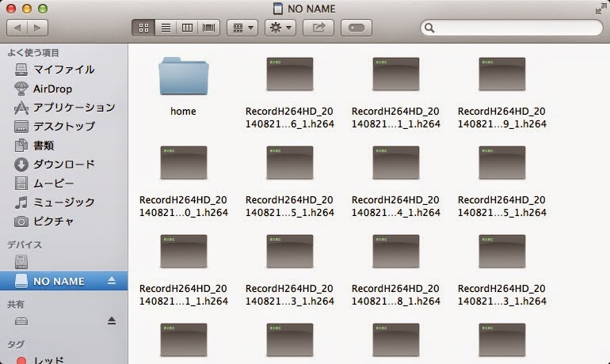
Task: Click the edit tags toolbar button
Action: click(356, 28)
